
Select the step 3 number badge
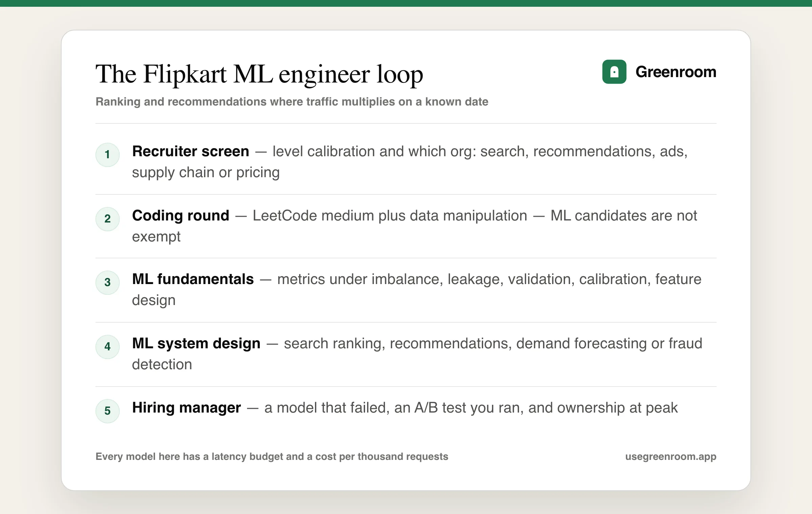point(108,283)
